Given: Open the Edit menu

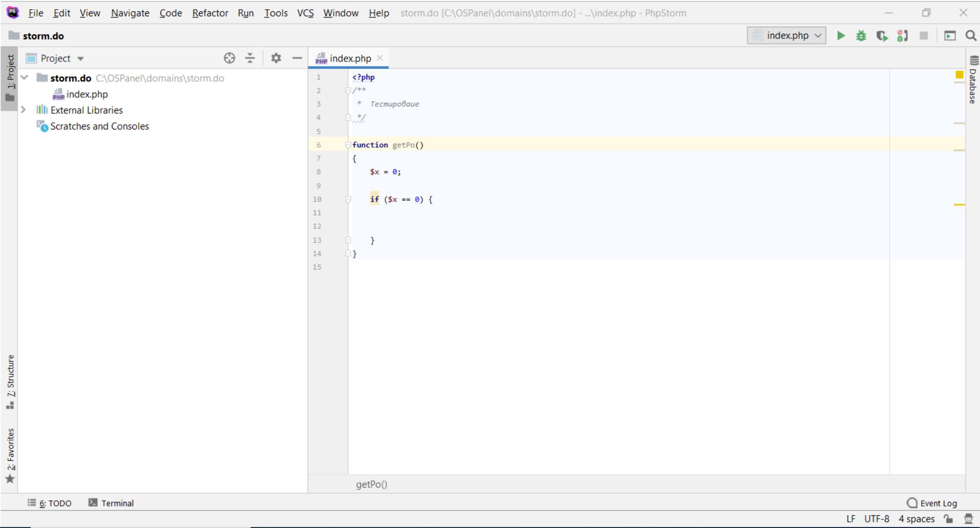Looking at the screenshot, I should click(61, 13).
